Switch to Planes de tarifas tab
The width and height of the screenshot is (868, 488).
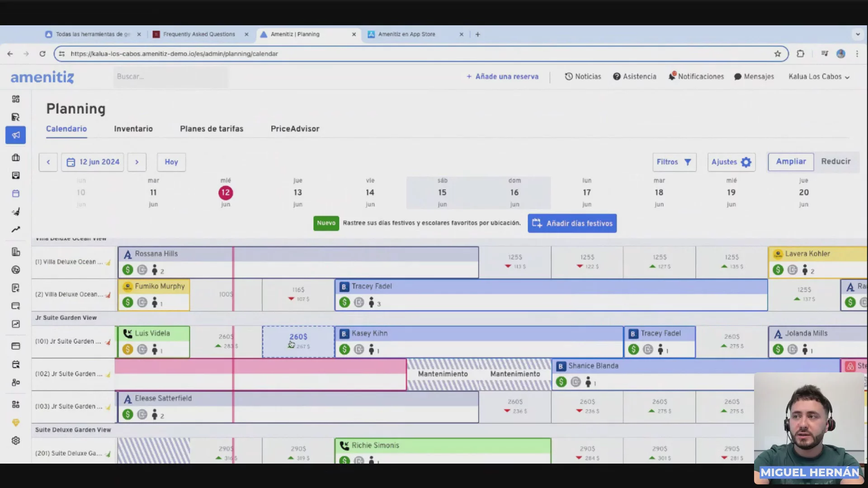point(212,129)
